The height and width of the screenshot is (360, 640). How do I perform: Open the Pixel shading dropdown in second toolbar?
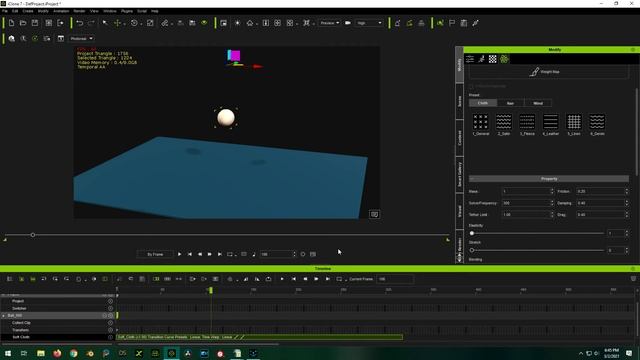pos(81,38)
